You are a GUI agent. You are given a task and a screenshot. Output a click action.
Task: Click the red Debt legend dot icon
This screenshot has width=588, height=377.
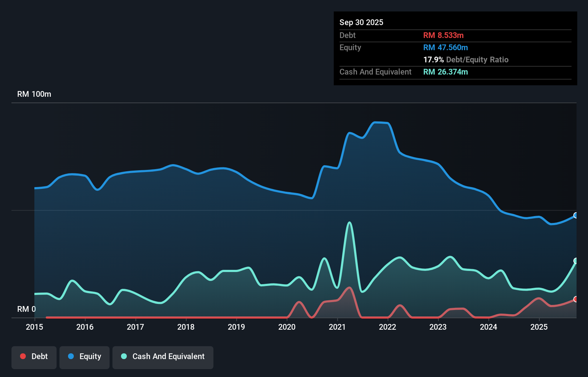(x=23, y=356)
